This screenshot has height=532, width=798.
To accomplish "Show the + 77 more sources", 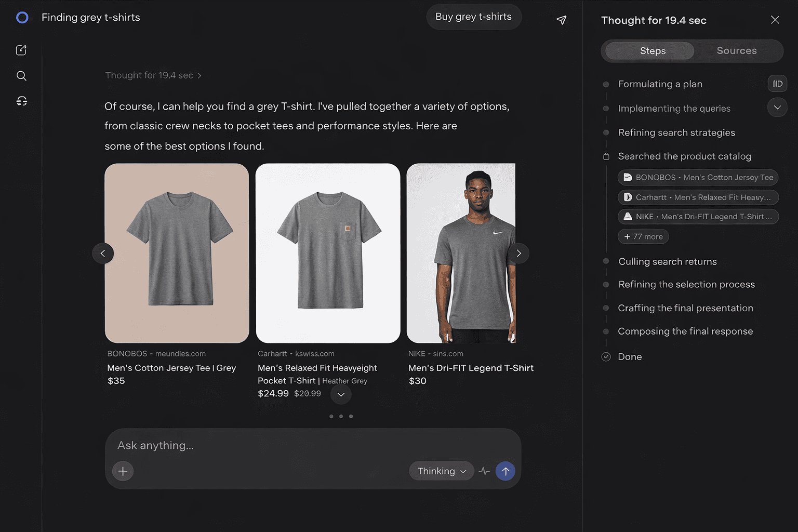I will (643, 236).
